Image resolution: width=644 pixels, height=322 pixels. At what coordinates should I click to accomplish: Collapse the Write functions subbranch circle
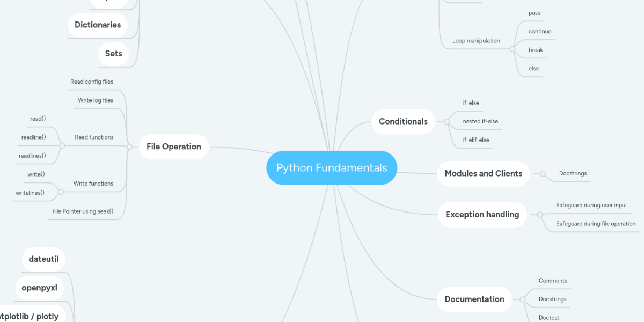(x=61, y=192)
